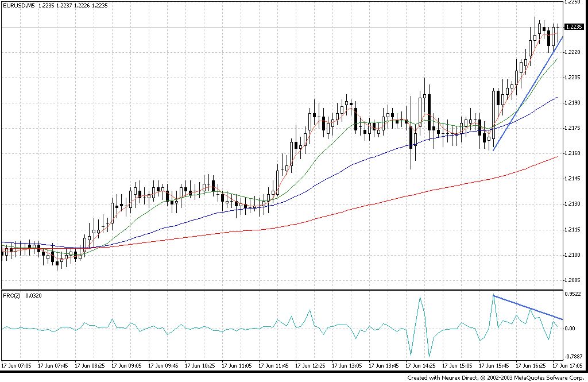Click the 1.2085 price axis label

click(572, 280)
